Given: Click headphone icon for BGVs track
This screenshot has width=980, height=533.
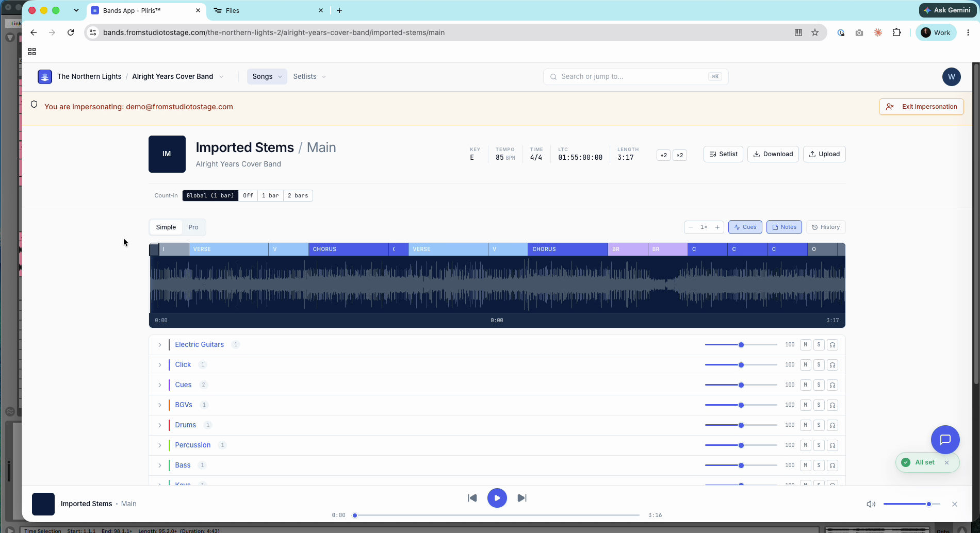Looking at the screenshot, I should [x=832, y=405].
